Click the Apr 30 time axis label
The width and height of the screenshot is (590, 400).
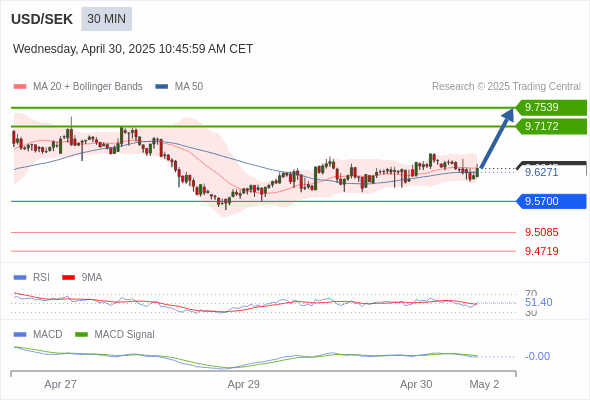coord(416,384)
